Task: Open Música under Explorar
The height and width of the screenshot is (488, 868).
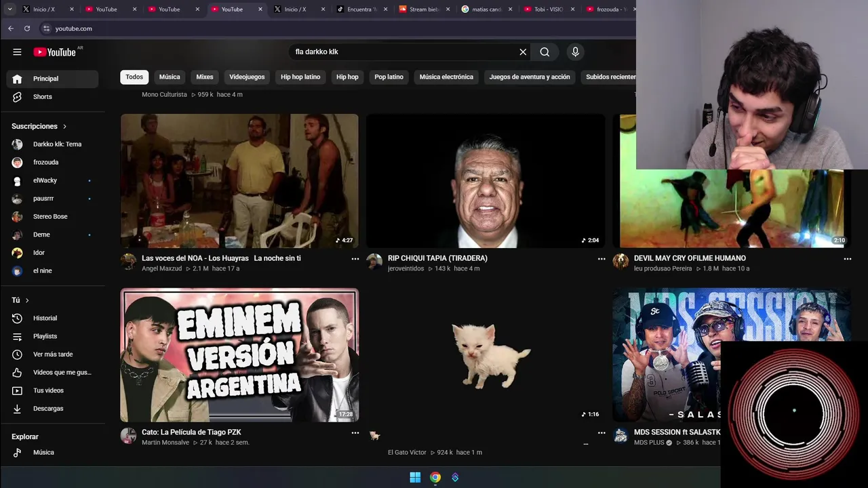Action: (52, 453)
